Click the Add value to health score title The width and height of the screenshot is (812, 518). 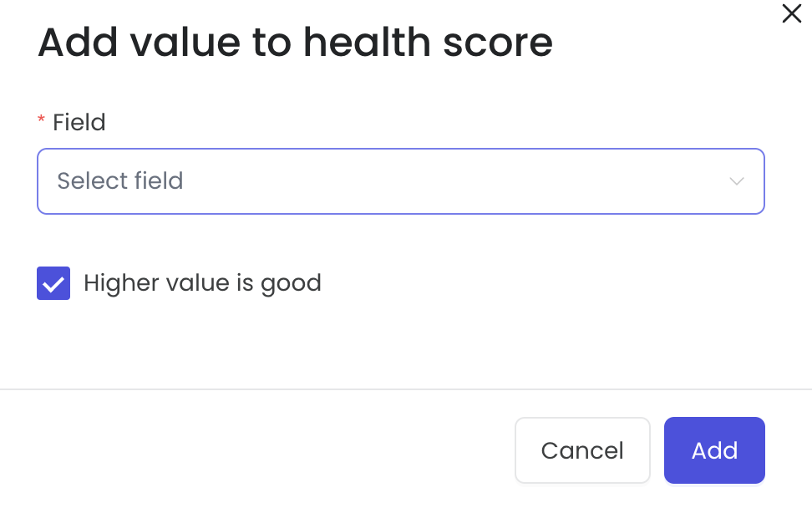(x=295, y=43)
